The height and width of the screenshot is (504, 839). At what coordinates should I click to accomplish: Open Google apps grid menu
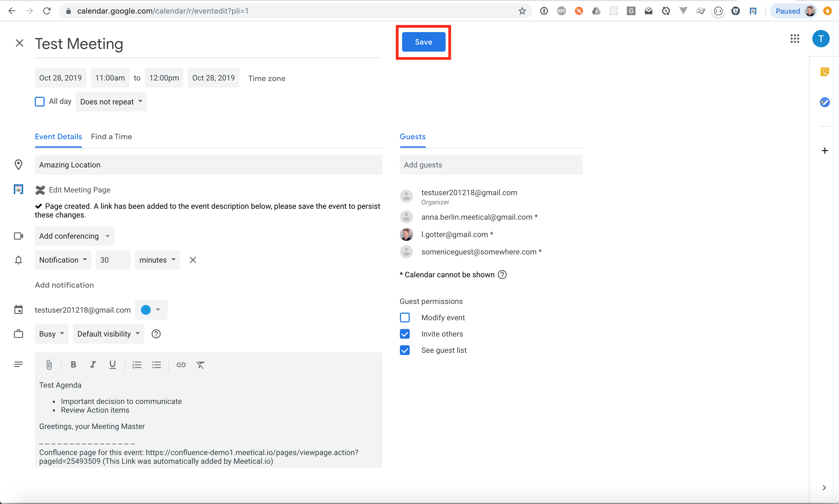click(794, 39)
